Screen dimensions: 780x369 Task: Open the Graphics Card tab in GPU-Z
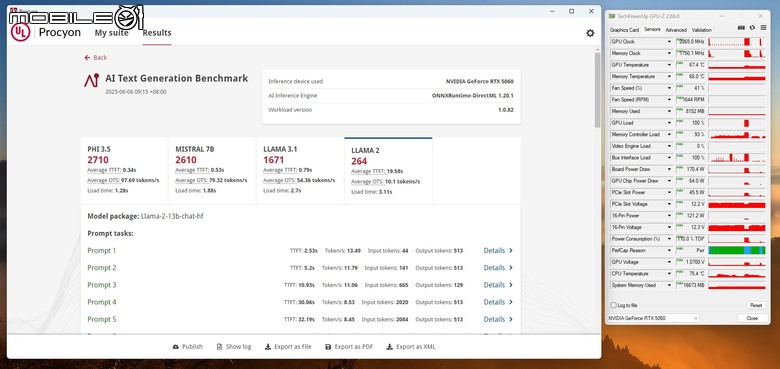tap(624, 30)
